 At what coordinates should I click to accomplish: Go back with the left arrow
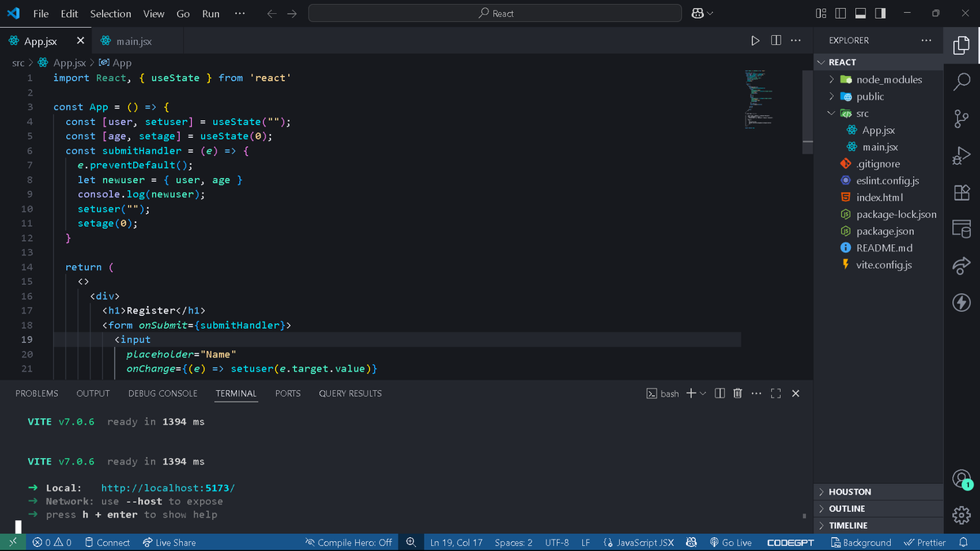pos(272,14)
